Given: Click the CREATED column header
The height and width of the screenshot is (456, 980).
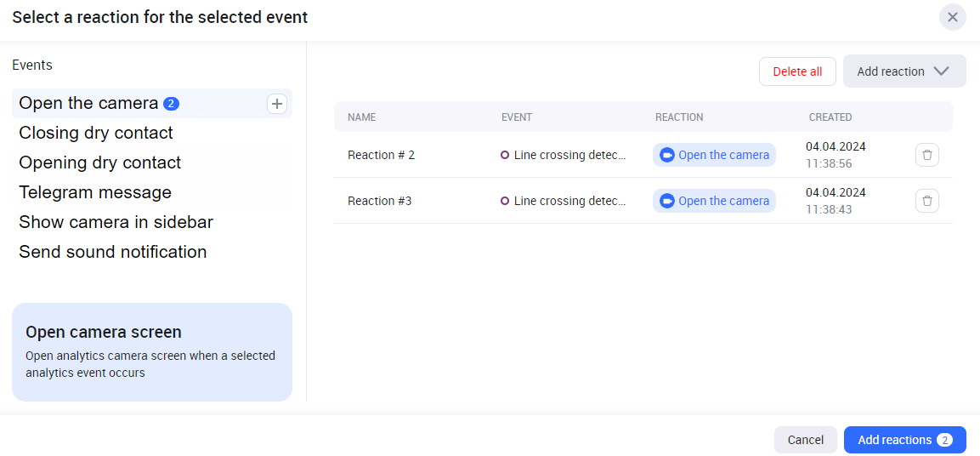Looking at the screenshot, I should click(x=830, y=117).
